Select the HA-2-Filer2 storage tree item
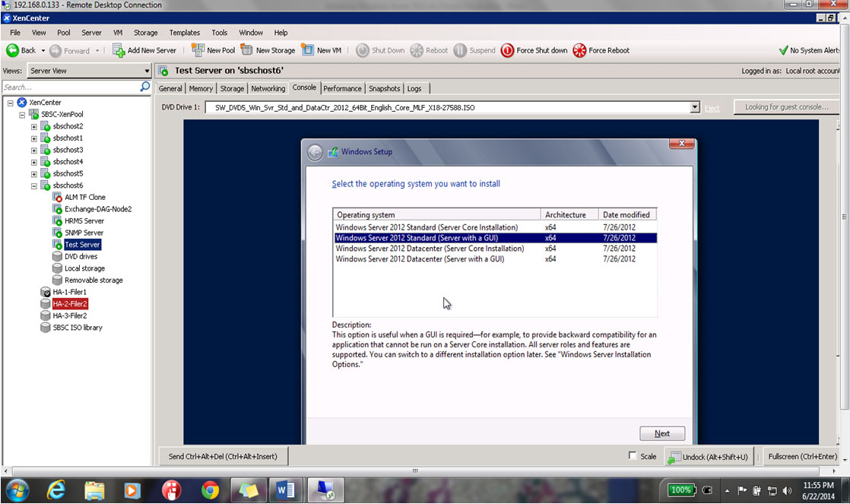This screenshot has height=504, width=850. coord(69,304)
